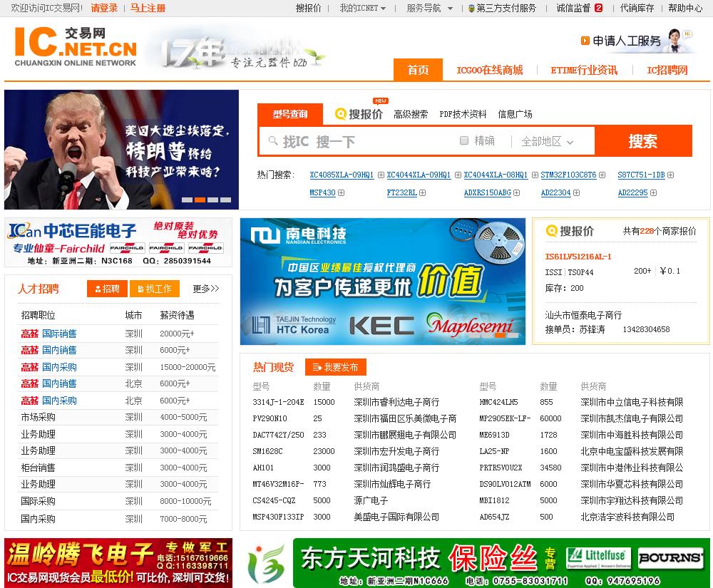Click the IC.NET.CN site logo
The image size is (713, 588).
76,46
